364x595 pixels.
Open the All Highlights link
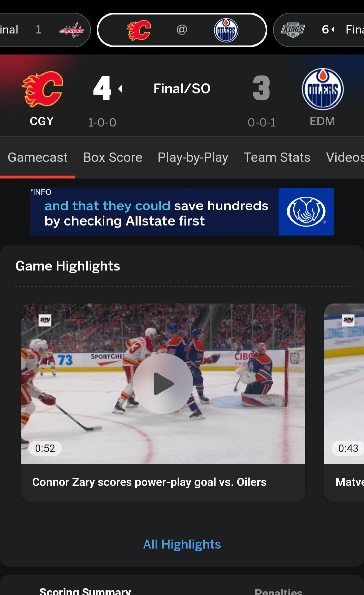(182, 544)
